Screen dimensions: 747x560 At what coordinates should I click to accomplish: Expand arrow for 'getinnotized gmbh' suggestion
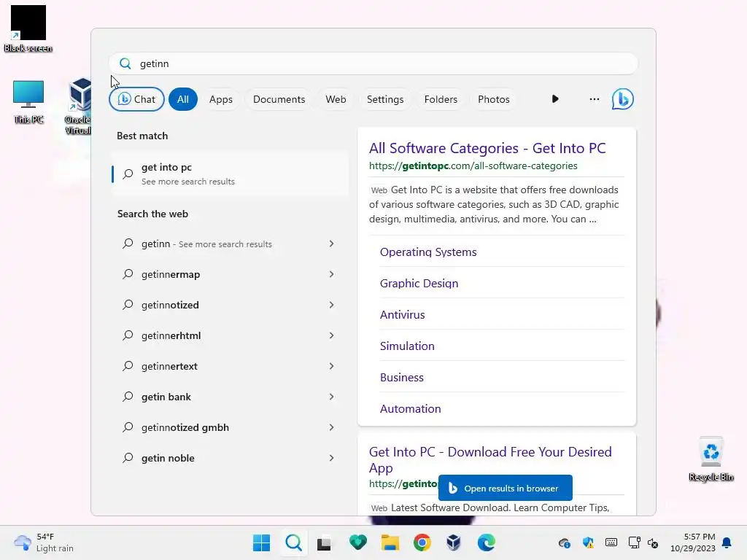click(x=332, y=427)
